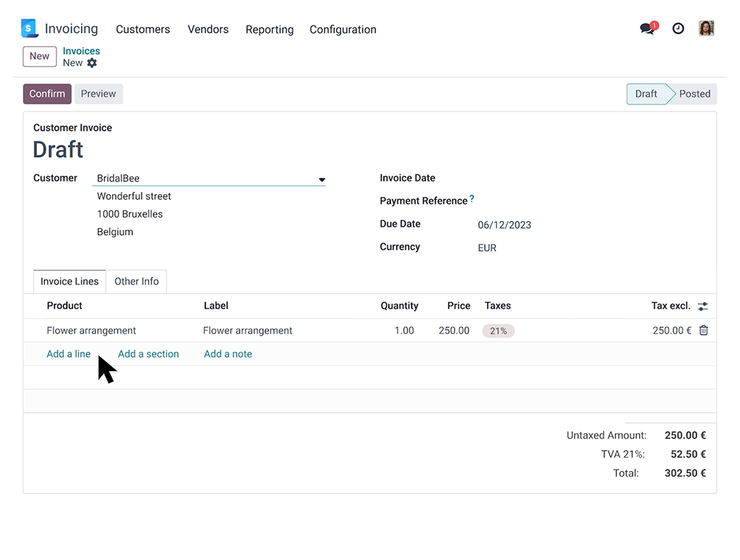
Task: Open the Customers menu
Action: click(143, 30)
